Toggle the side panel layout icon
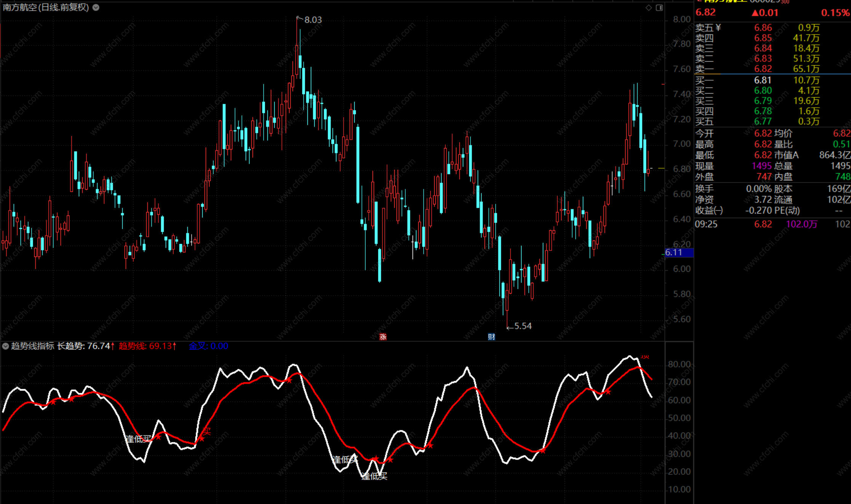 click(659, 8)
